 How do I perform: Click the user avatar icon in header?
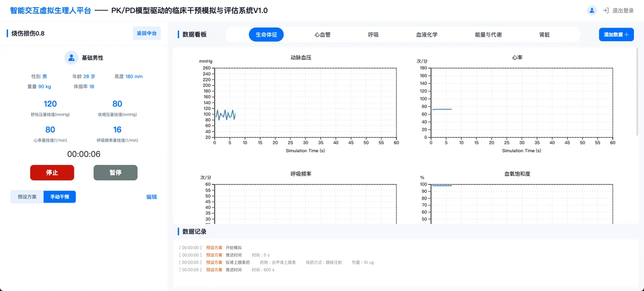592,10
